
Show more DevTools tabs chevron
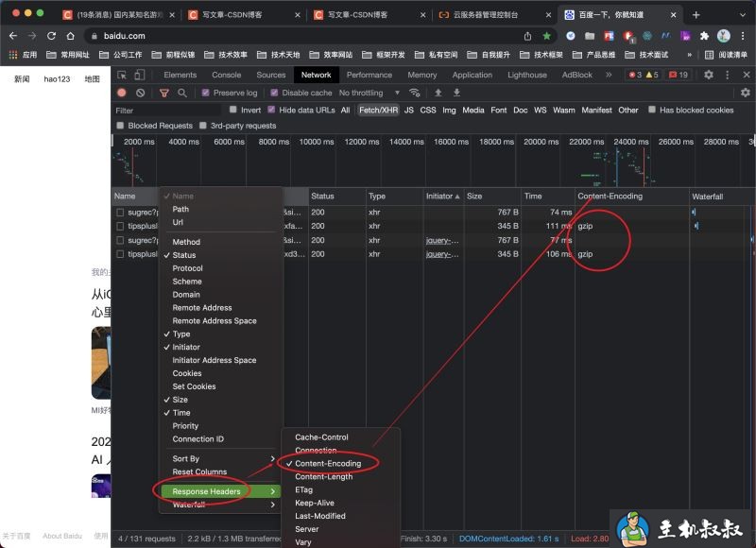point(609,75)
